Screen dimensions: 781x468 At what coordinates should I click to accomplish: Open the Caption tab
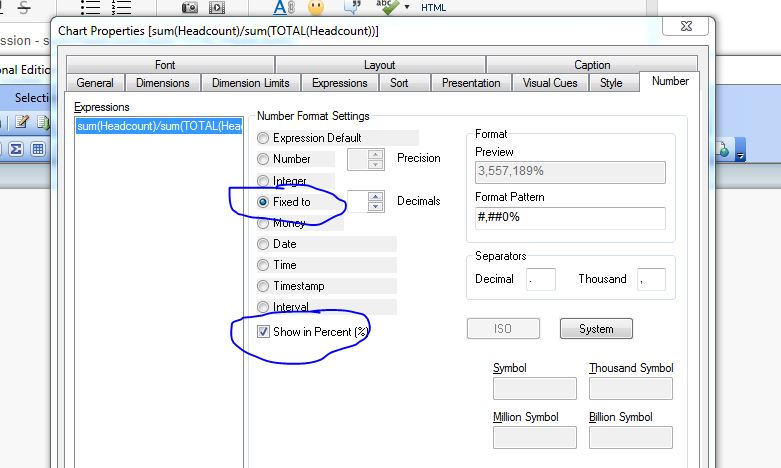pos(592,65)
